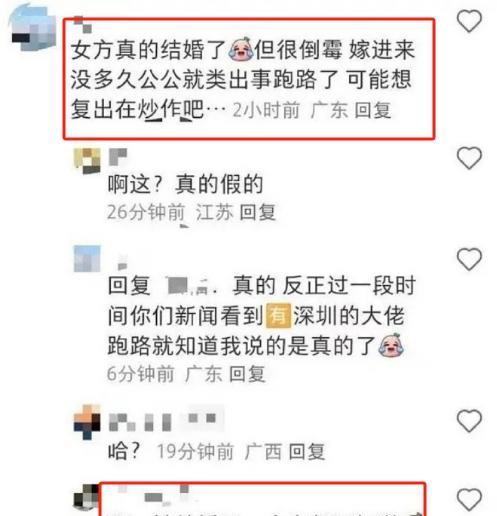This screenshot has width=497, height=516.
Task: Open orange-blue avatar of 广西 commenter
Action: tap(87, 422)
